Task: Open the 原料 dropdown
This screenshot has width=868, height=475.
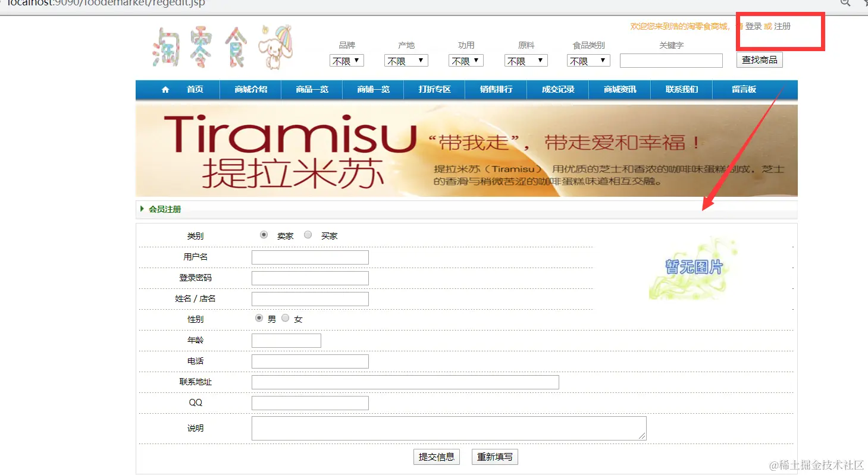Action: coord(526,61)
